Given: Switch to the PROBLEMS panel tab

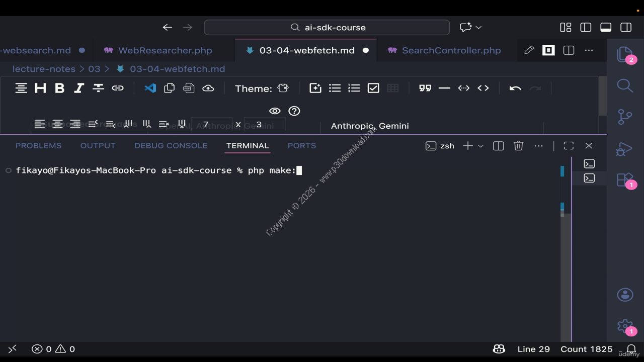Looking at the screenshot, I should (38, 146).
